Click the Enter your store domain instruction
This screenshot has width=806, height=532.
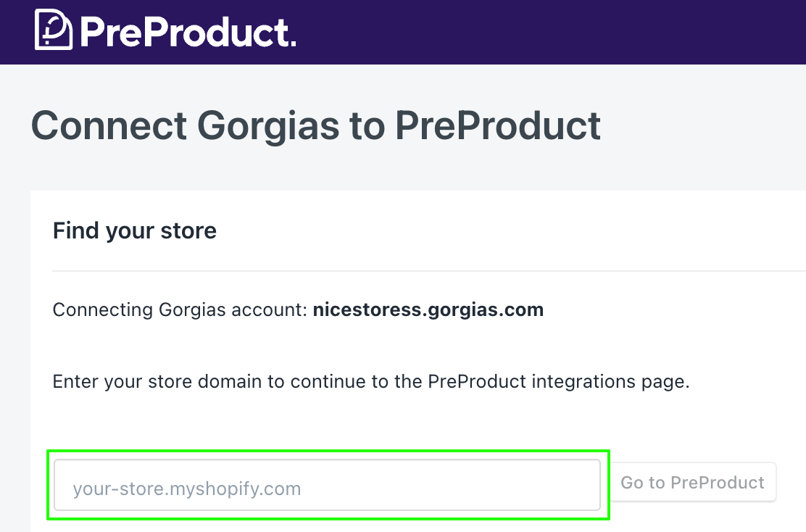click(x=370, y=381)
